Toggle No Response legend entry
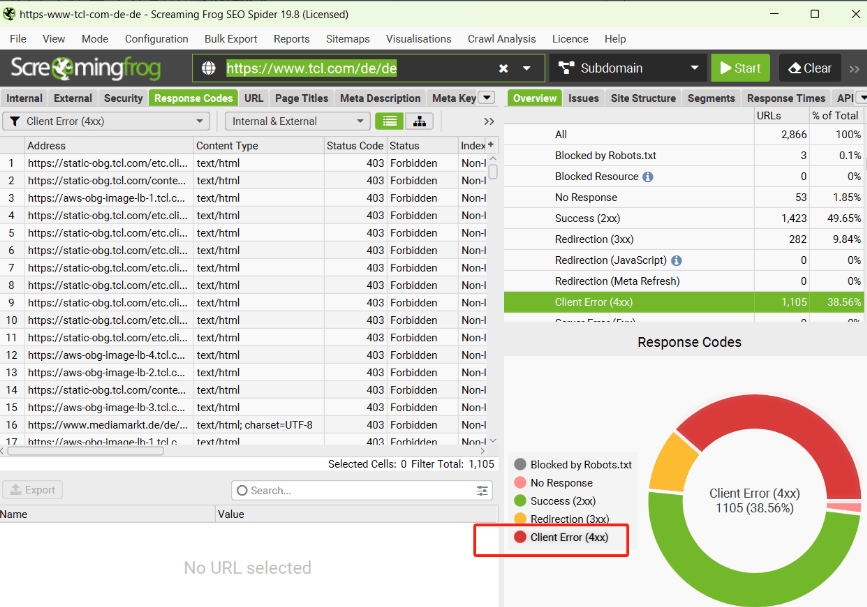The image size is (867, 607). click(560, 483)
